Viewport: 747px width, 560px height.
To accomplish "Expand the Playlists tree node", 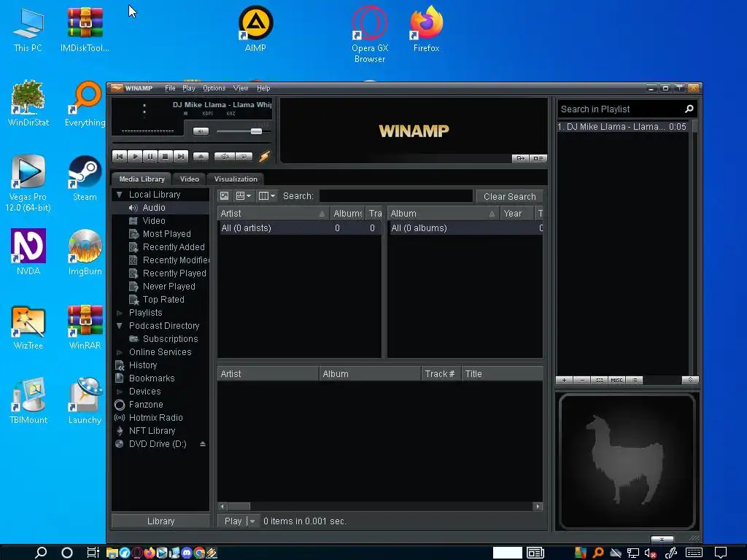I will tap(120, 313).
